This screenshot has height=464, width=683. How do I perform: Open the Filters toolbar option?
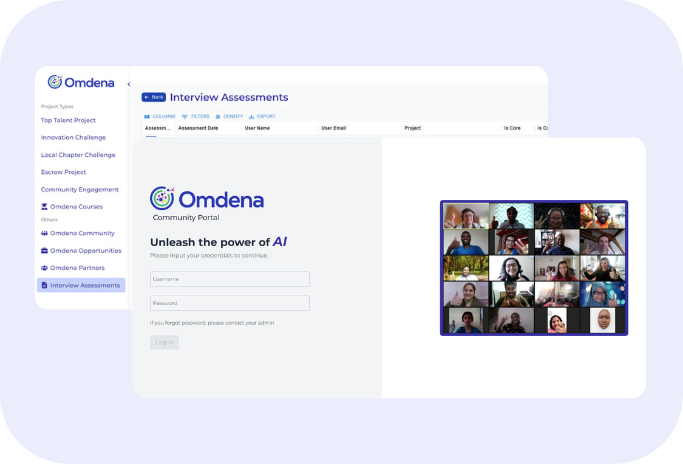(x=196, y=116)
